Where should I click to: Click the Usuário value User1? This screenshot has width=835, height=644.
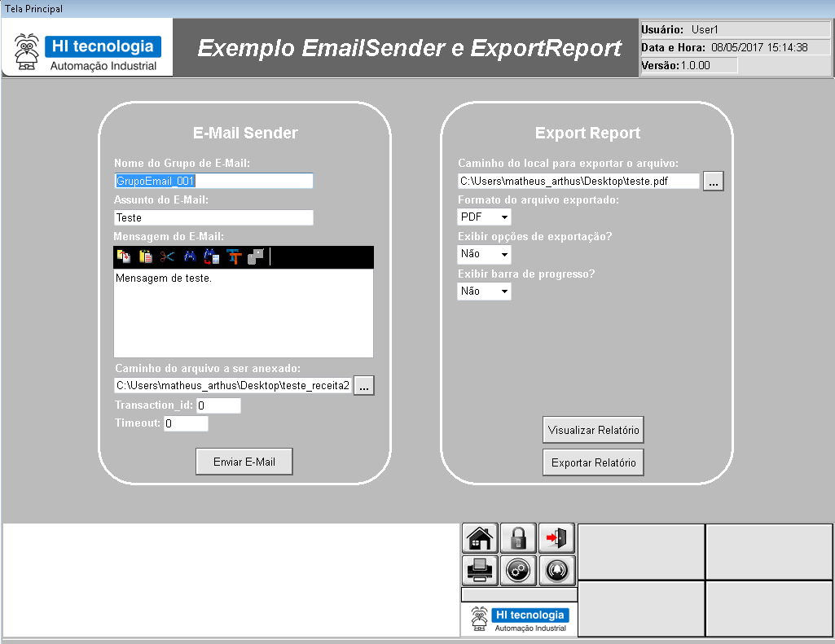coord(705,29)
